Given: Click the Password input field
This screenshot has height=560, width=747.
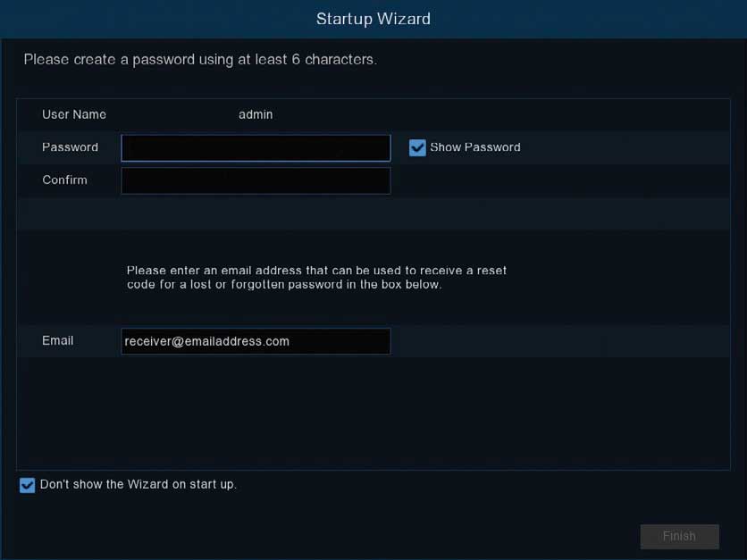Looking at the screenshot, I should [x=256, y=147].
